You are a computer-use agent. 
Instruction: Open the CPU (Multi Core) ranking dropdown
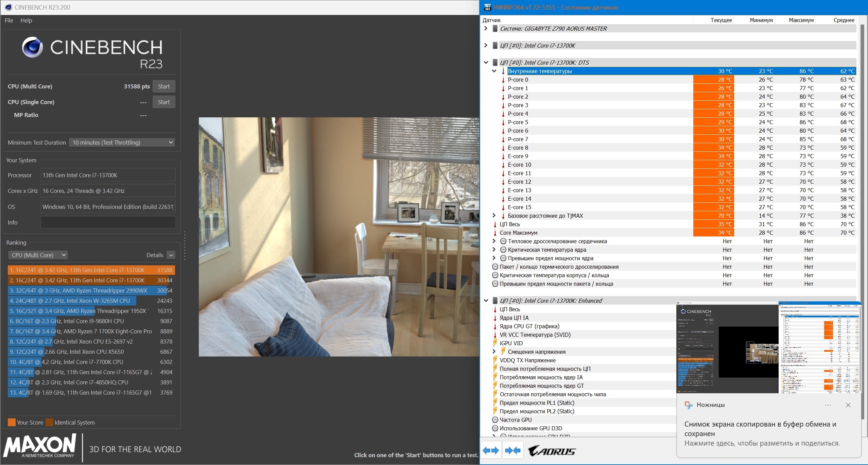(x=38, y=255)
